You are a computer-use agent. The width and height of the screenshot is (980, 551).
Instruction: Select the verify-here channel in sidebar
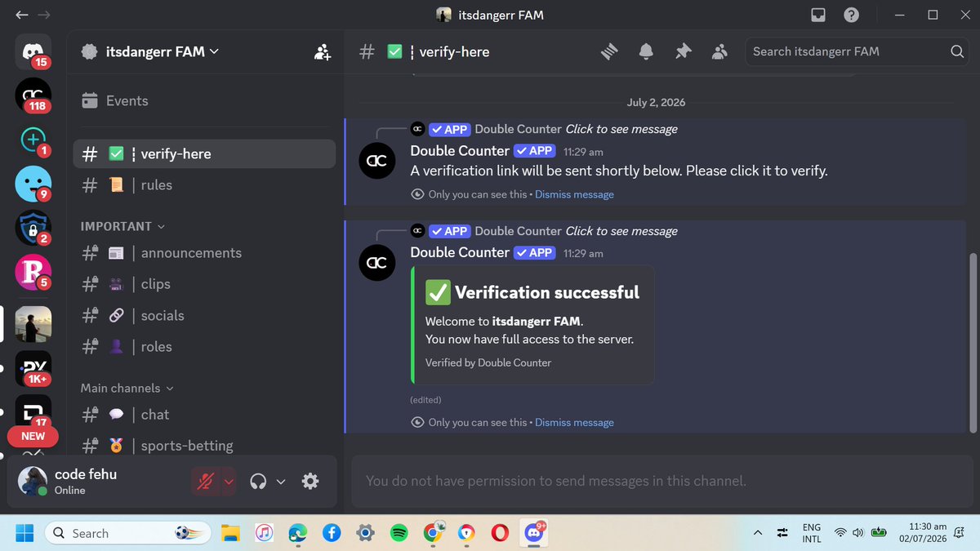204,153
